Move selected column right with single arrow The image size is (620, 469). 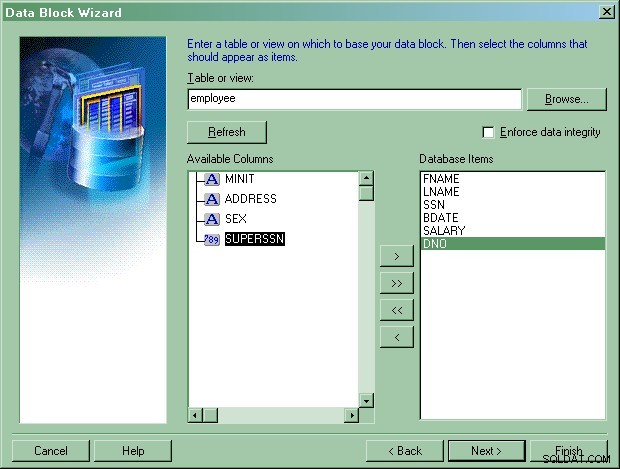pyautogui.click(x=397, y=256)
